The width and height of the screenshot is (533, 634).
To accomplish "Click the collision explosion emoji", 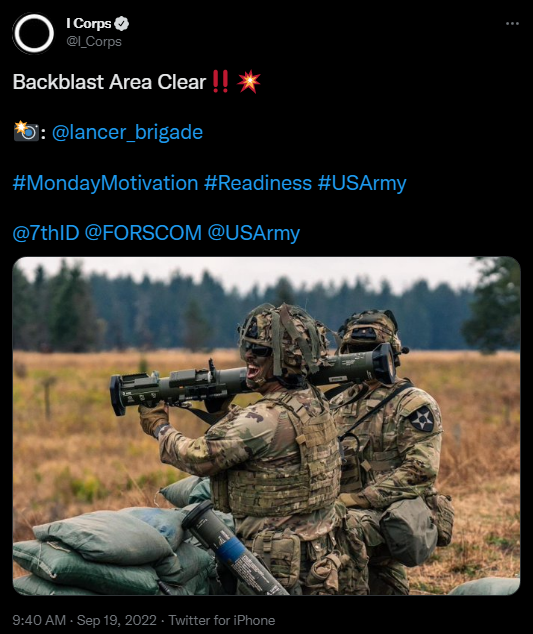I will click(249, 82).
